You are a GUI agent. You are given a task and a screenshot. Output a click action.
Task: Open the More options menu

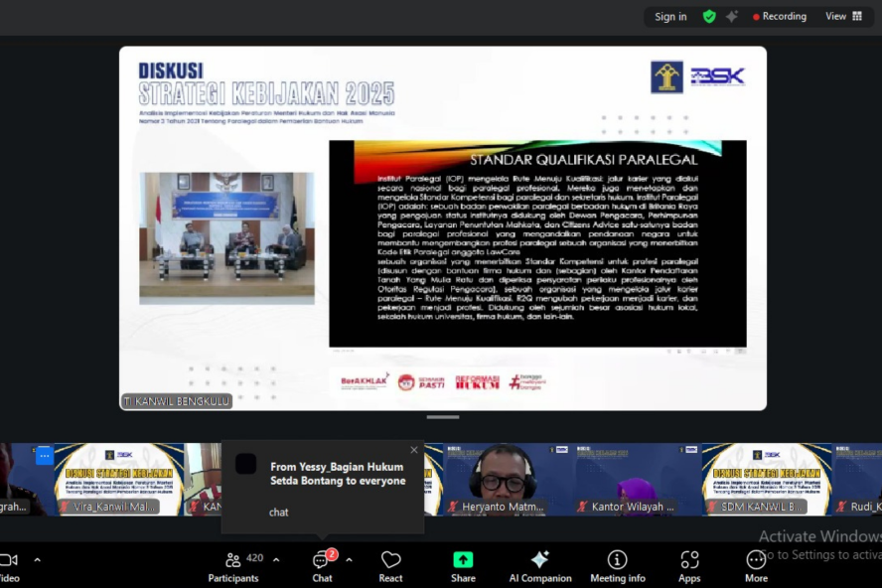pos(756,565)
